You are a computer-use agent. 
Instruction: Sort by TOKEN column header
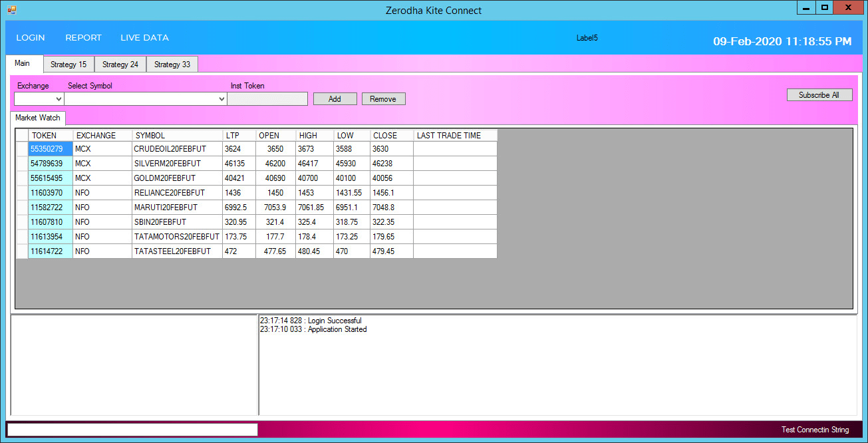coord(51,135)
